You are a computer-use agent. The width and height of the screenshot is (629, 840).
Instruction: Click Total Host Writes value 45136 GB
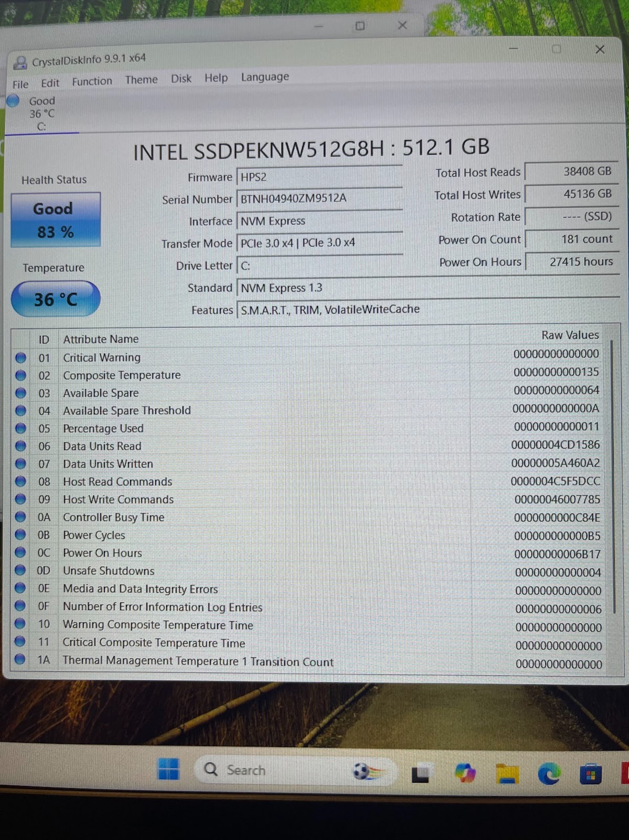pos(572,194)
